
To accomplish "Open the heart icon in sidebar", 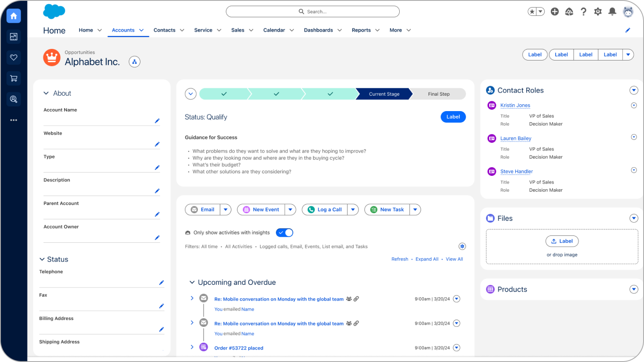I will pos(14,57).
